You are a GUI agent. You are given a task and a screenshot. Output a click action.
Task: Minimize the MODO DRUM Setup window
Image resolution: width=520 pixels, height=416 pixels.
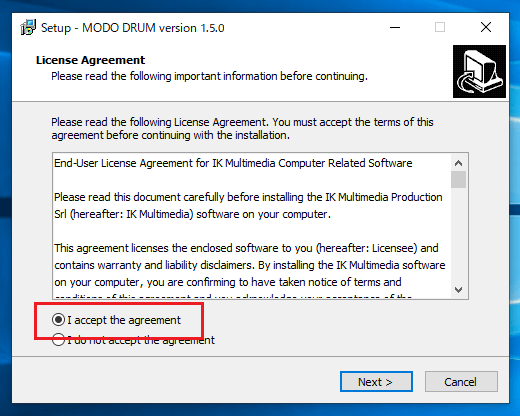395,27
